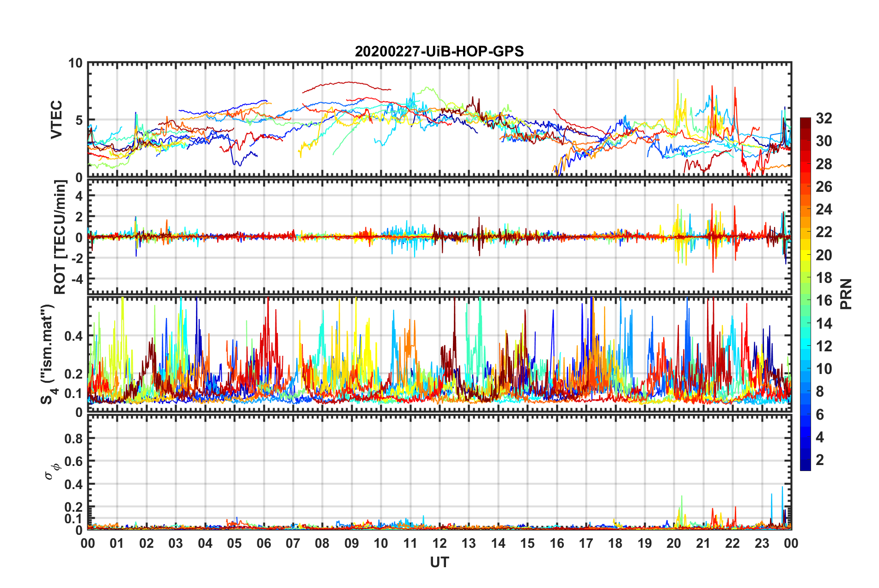Click the 12 tick on the UT axis

[x=439, y=543]
